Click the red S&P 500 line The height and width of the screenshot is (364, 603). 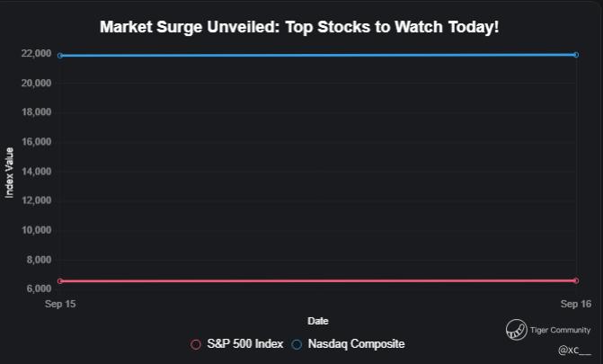coord(315,281)
